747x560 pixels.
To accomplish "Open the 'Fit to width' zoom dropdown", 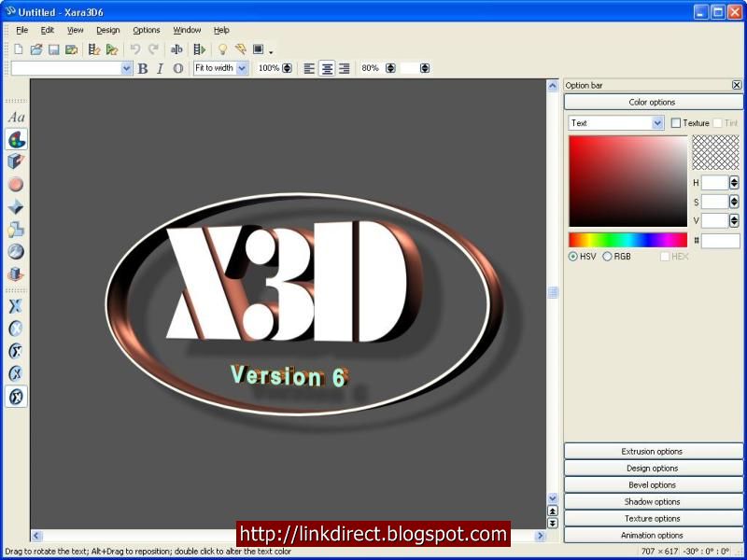I will point(242,68).
